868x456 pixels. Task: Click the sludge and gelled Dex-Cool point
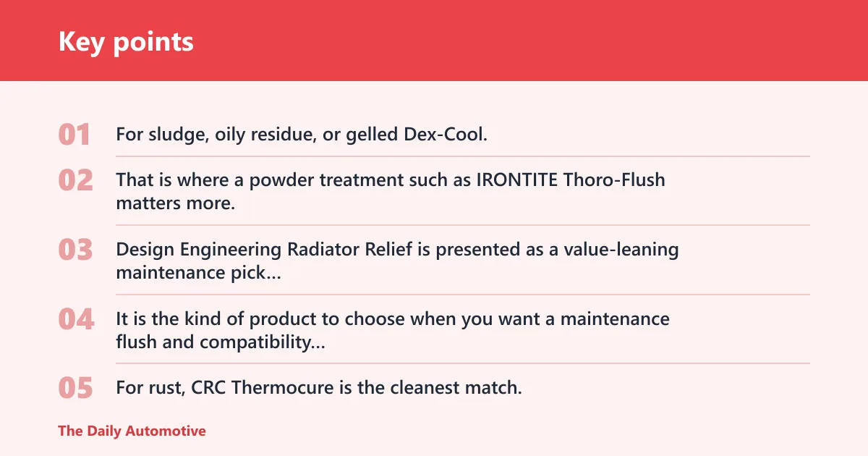point(302,135)
